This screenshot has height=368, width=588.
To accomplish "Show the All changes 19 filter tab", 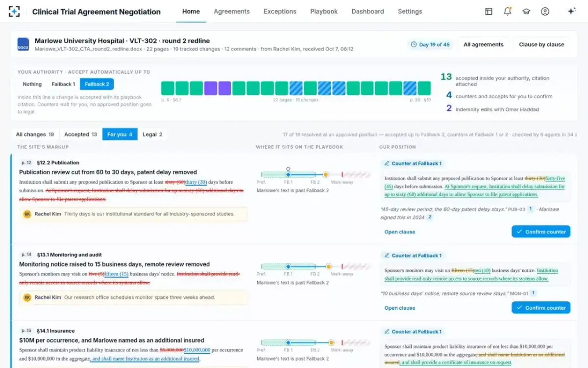I will tap(35, 134).
